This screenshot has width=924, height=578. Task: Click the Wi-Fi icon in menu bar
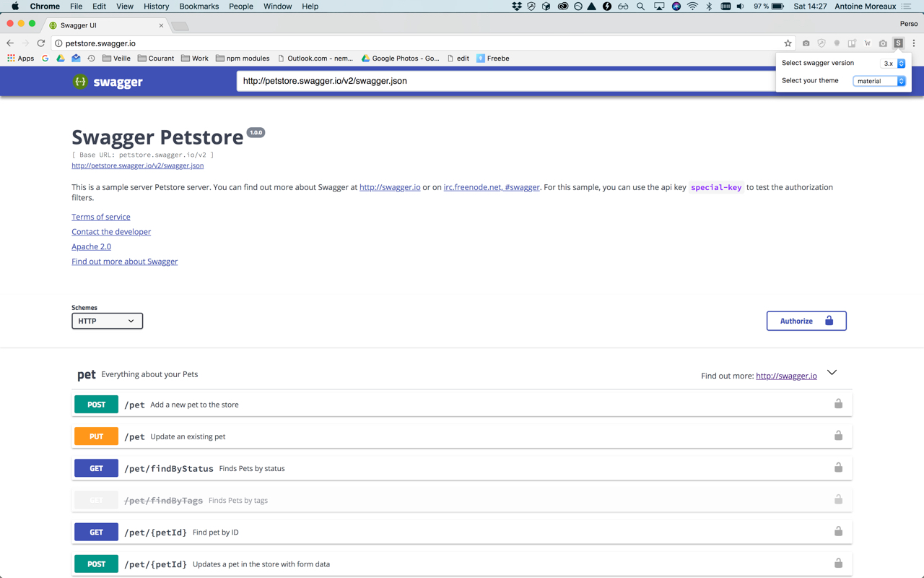(692, 7)
